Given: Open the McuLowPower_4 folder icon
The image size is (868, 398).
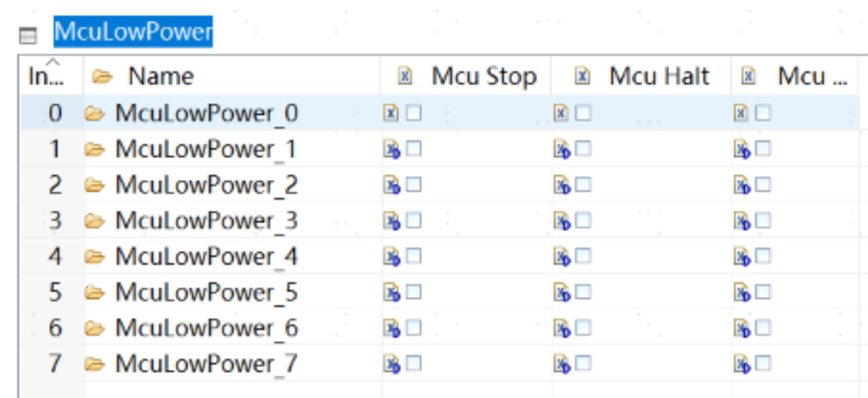Looking at the screenshot, I should 95,256.
